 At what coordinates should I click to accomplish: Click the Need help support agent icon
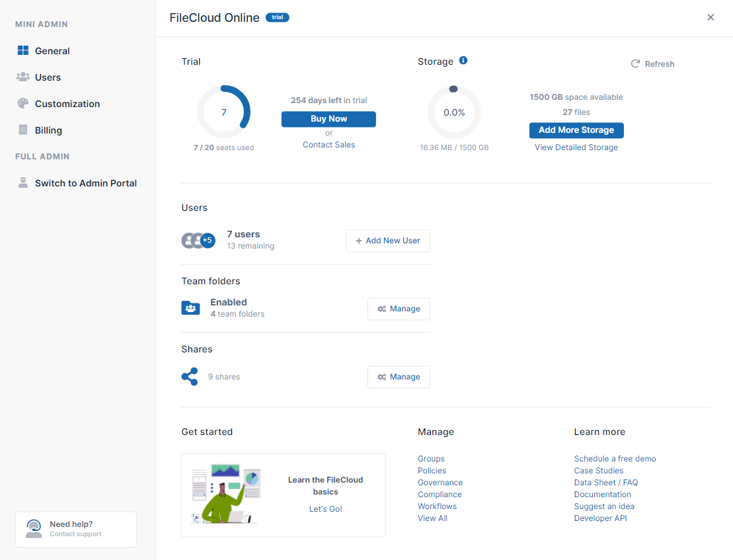pos(34,528)
